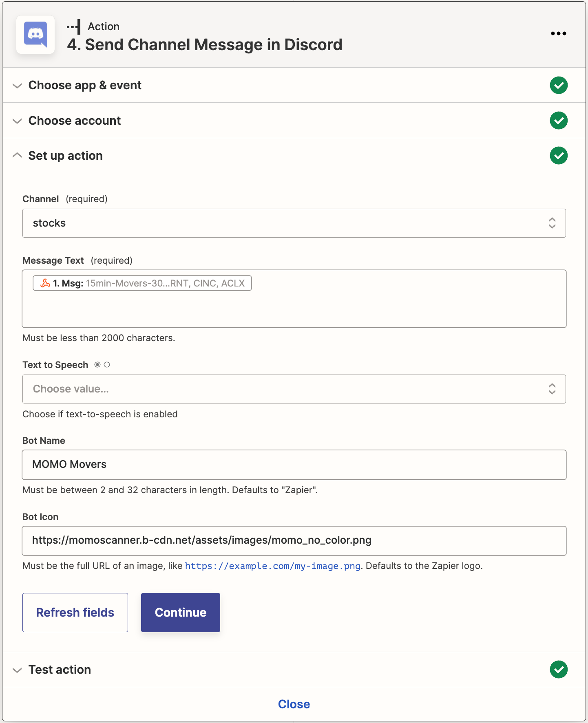Click the Discord app logo icon

pyautogui.click(x=35, y=35)
